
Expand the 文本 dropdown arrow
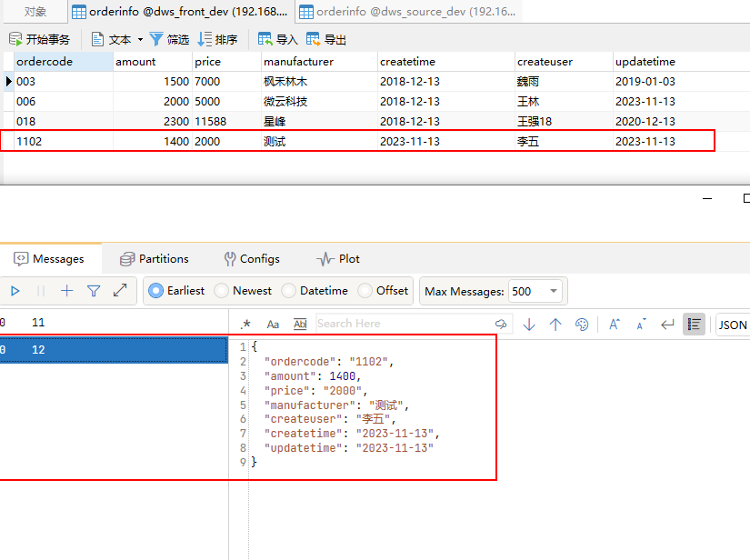click(140, 40)
